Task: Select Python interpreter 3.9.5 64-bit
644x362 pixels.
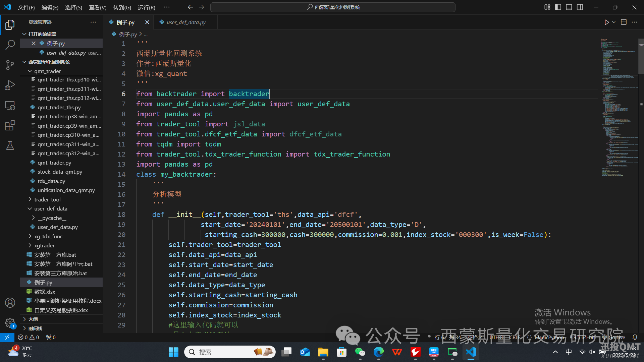Action: 583,337
